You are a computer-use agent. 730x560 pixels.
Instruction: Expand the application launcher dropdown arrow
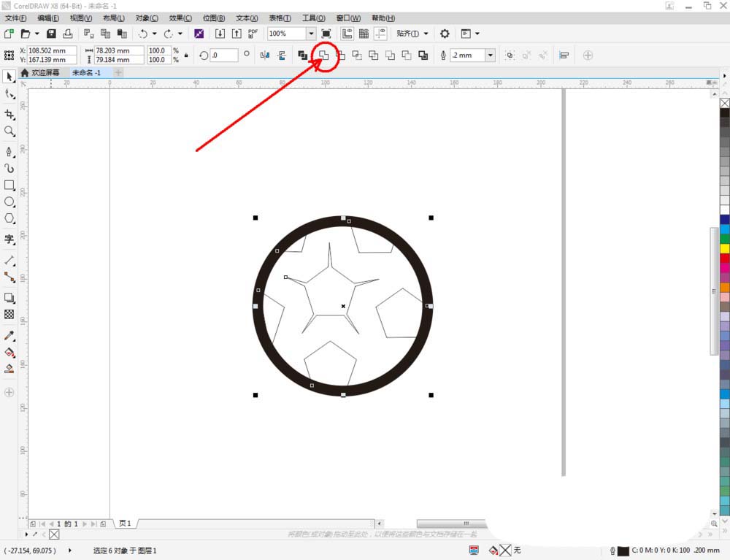point(477,34)
